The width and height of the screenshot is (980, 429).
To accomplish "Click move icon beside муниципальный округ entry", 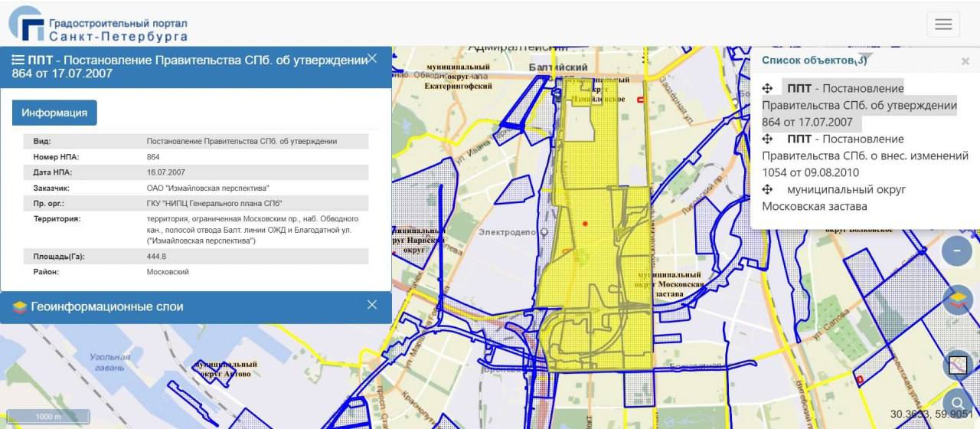I will coord(768,189).
